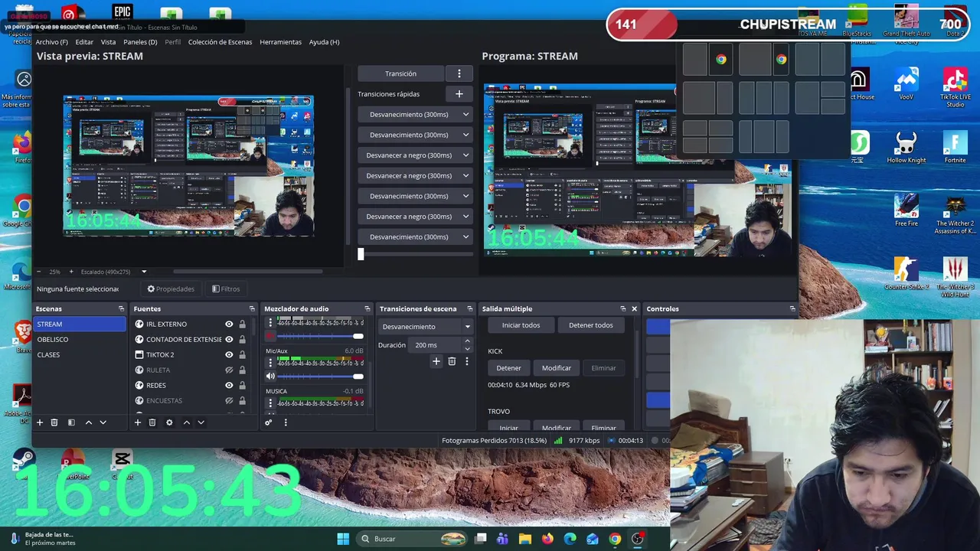The width and height of the screenshot is (980, 551).
Task: Toggle the lock on TIKTOK 2 source
Action: click(x=242, y=354)
